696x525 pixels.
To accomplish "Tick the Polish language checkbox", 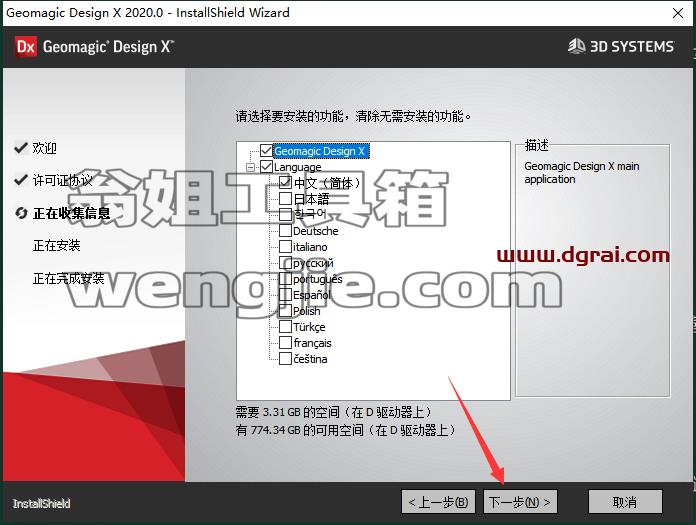I will click(x=285, y=310).
